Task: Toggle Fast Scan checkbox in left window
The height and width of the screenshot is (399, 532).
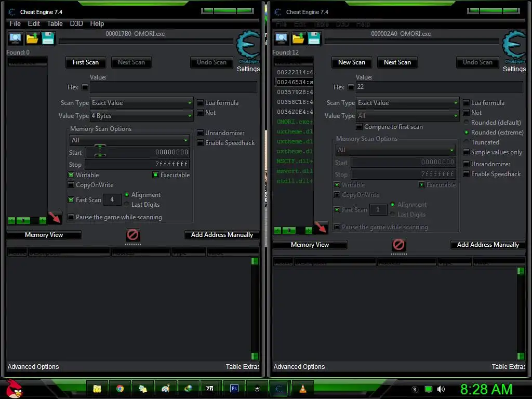Action: (x=71, y=200)
